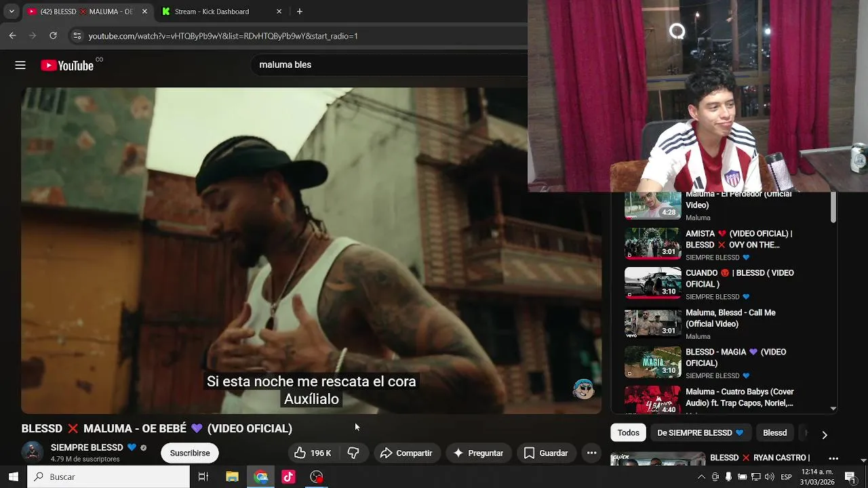868x488 pixels.
Task: Open the TikTok app on the taskbar
Action: pyautogui.click(x=288, y=476)
